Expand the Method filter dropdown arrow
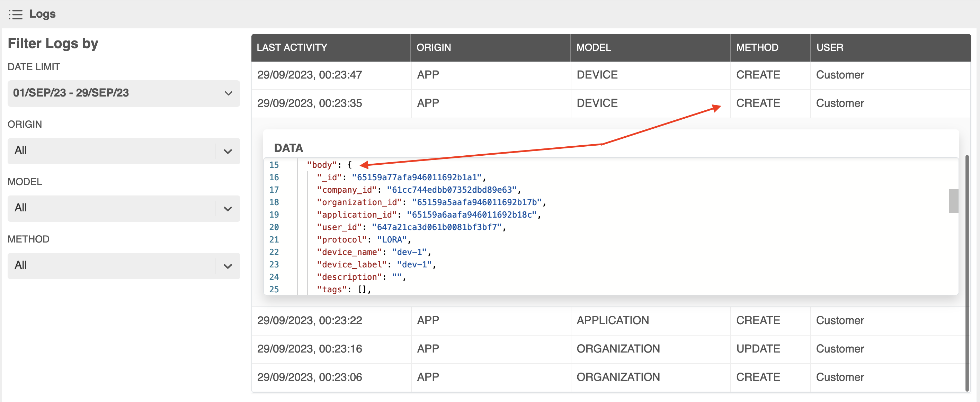The width and height of the screenshot is (980, 402). click(228, 266)
